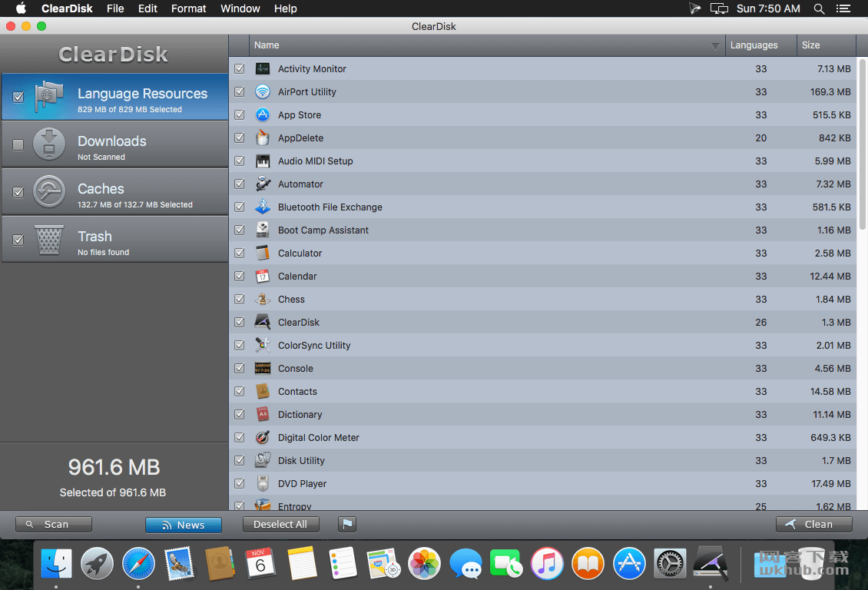Open the File menu
Screen dimensions: 868x590
tap(115, 8)
